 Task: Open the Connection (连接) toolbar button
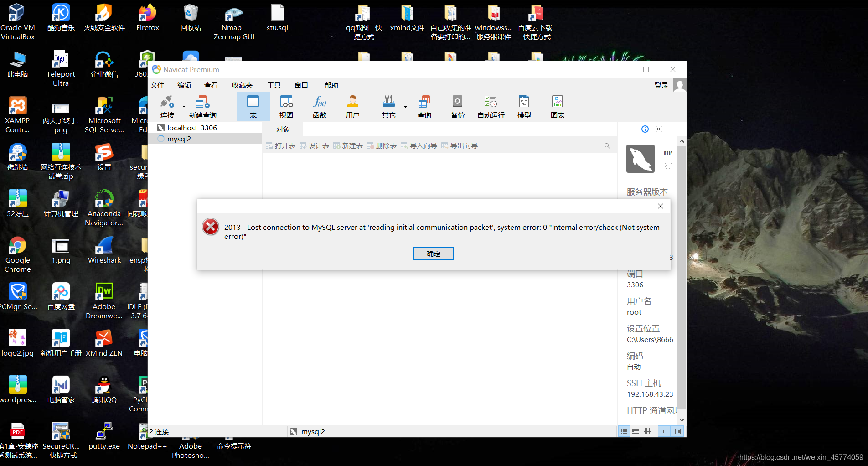click(167, 107)
